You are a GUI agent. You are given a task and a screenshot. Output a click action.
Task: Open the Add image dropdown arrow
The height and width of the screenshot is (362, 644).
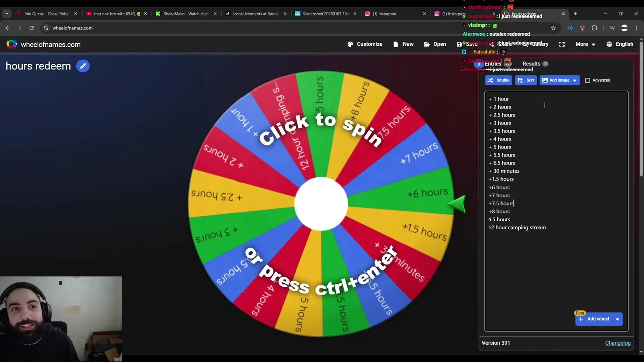pyautogui.click(x=575, y=80)
